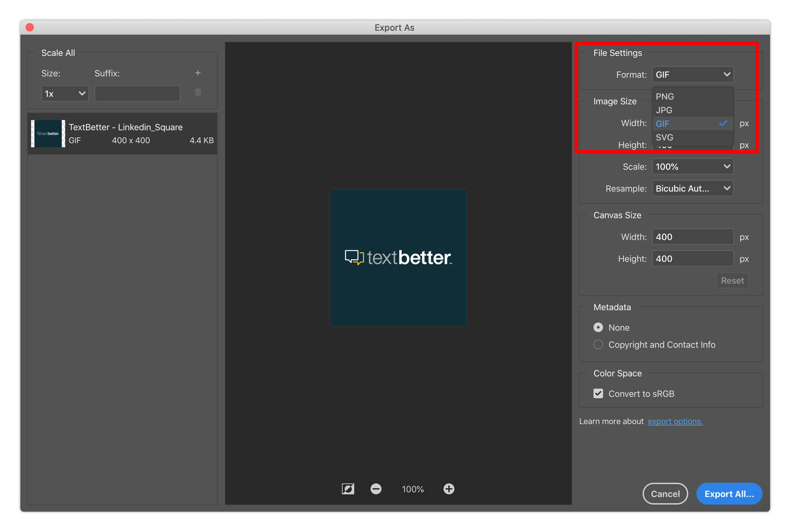Click the trash icon to delete scale
This screenshot has height=532, width=790.
pyautogui.click(x=198, y=92)
